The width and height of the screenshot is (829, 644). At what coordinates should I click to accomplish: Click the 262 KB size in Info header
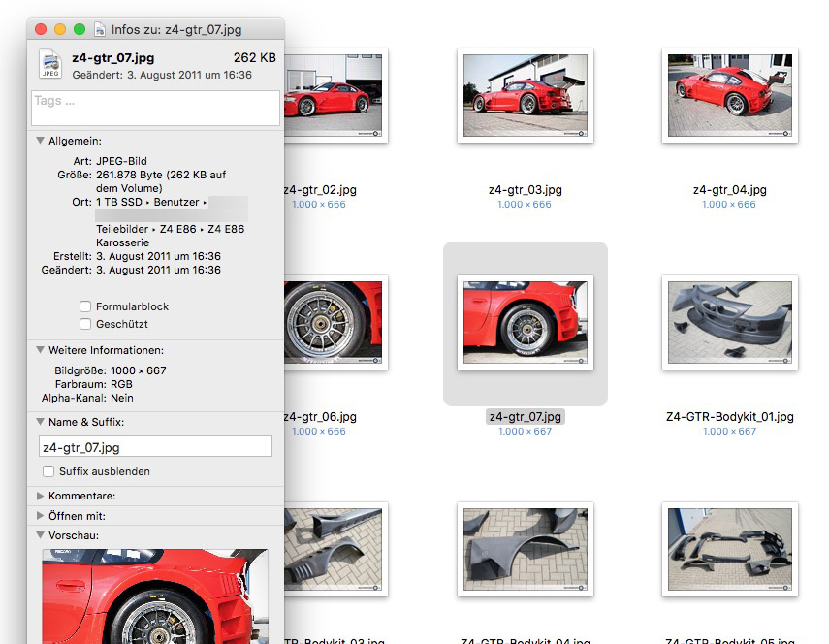pos(255,57)
